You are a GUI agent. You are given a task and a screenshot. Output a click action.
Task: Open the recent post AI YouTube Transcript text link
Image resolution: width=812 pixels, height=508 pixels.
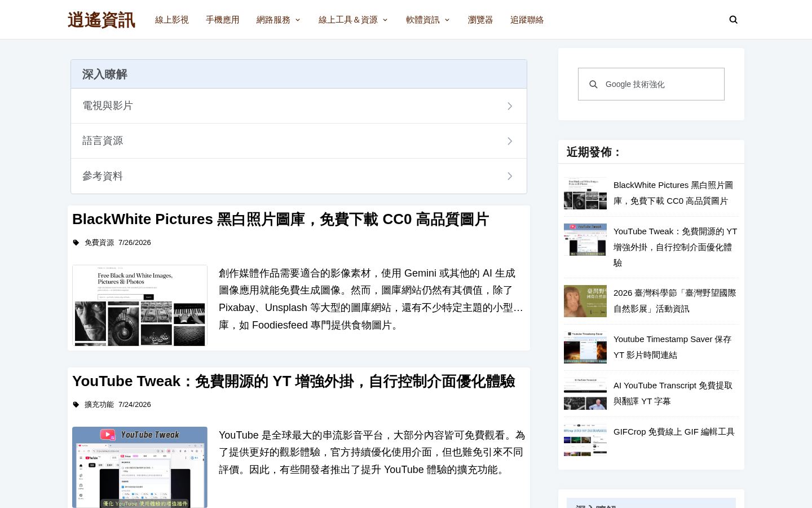(673, 393)
